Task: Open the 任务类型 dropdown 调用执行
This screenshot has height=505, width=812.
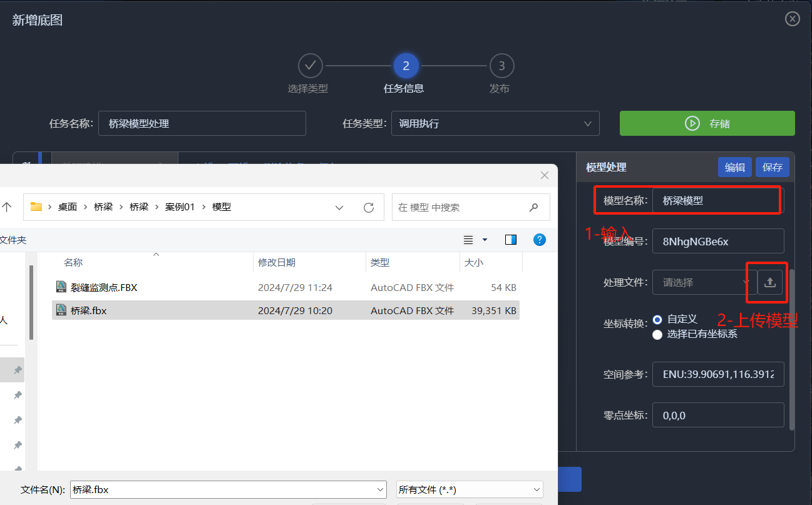Action: coord(495,123)
